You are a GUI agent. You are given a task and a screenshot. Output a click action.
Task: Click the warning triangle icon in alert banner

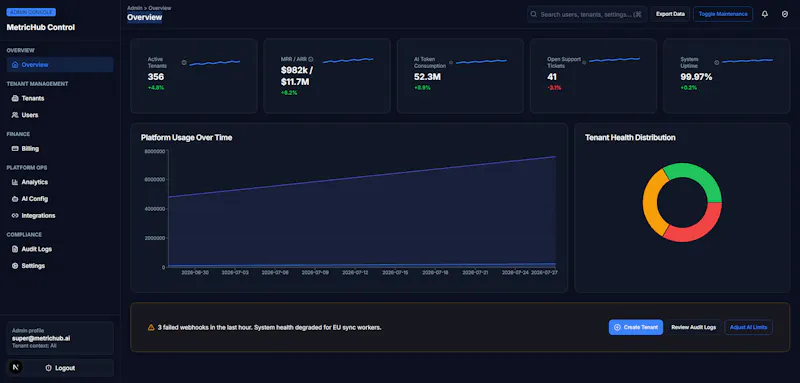pos(151,327)
